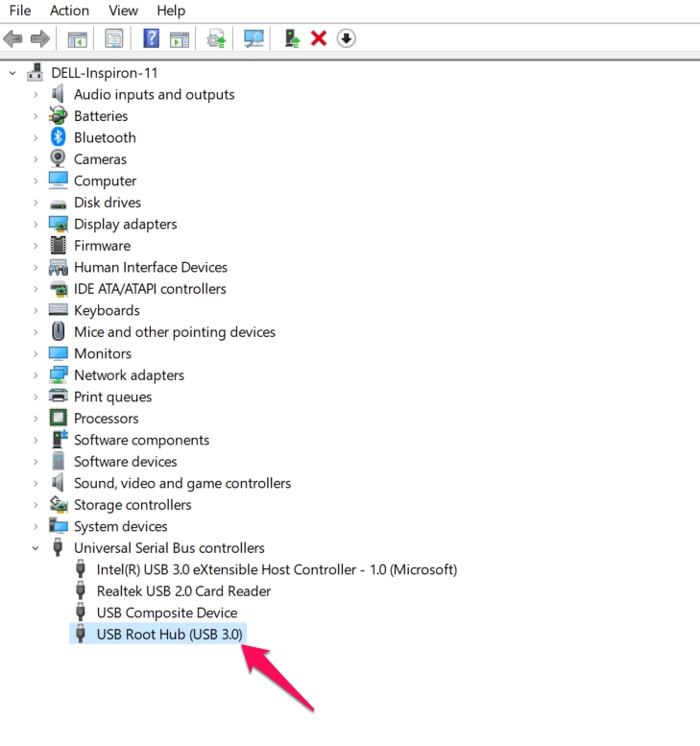Click the Forward arrow toolbar icon
Screen dimensions: 700x746
pyautogui.click(x=40, y=38)
